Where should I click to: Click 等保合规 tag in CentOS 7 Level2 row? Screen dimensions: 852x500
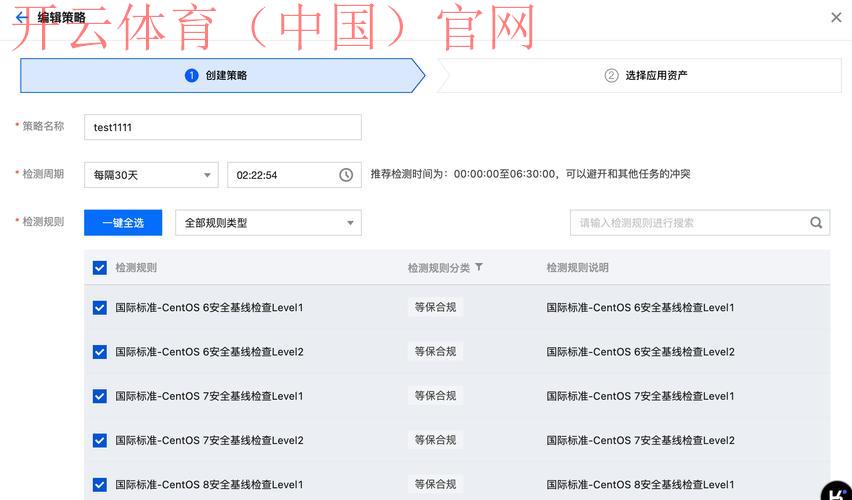tap(435, 440)
